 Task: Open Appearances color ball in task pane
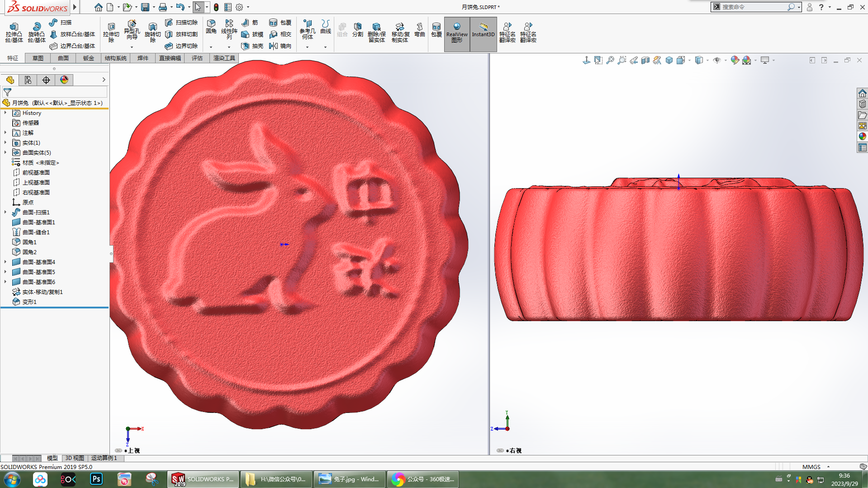[x=863, y=136]
